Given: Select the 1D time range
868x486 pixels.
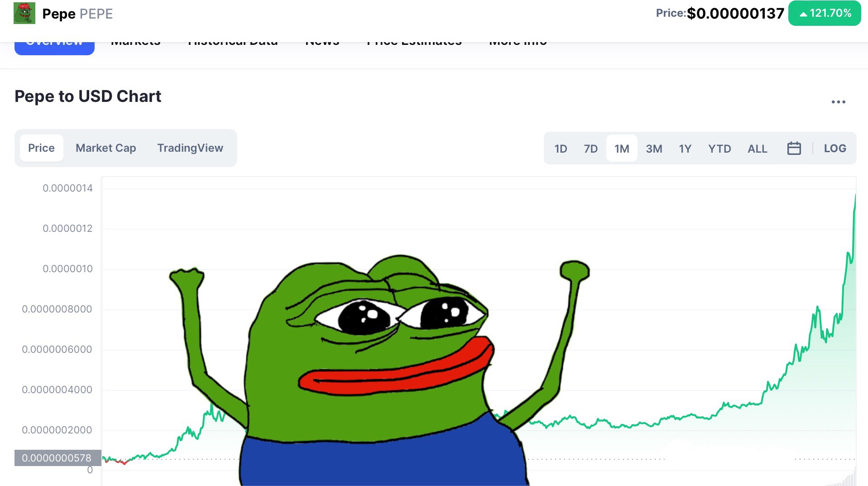Looking at the screenshot, I should (561, 149).
